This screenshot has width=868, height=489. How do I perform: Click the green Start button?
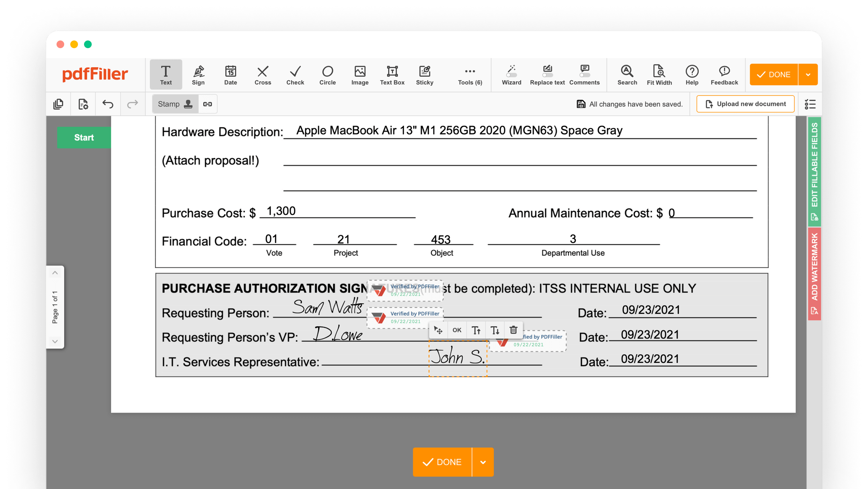(84, 137)
